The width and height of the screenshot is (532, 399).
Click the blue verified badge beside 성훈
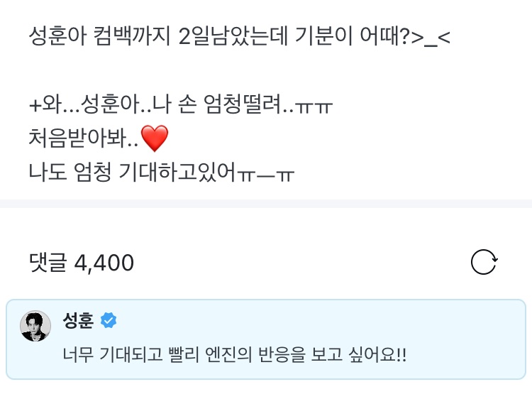point(109,320)
